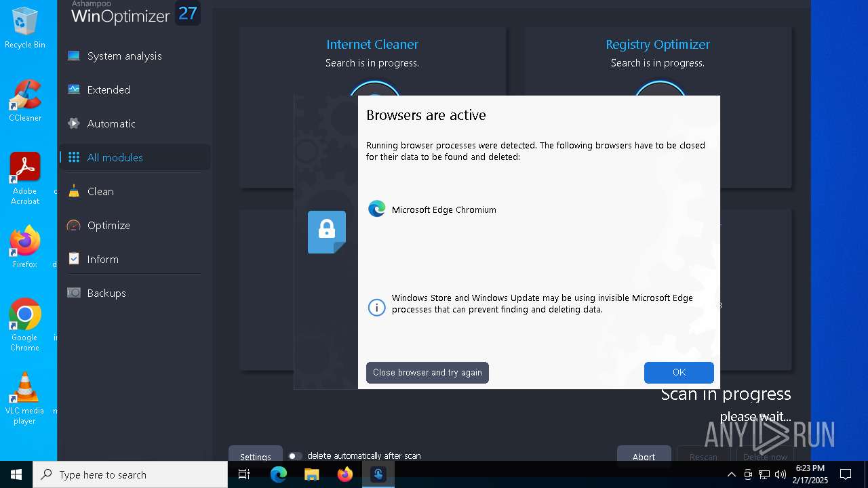Click the taskbar clock showing 6:23 PM
868x488 pixels.
click(x=810, y=474)
